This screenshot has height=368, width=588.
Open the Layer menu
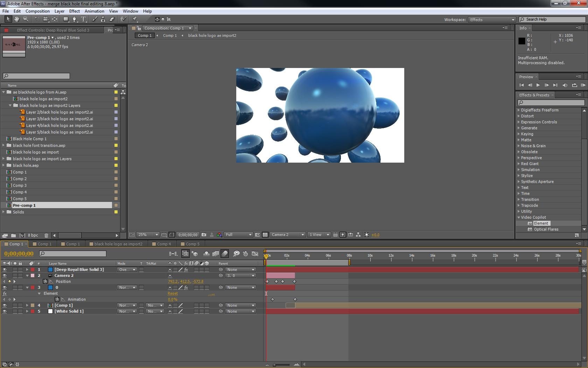point(59,11)
